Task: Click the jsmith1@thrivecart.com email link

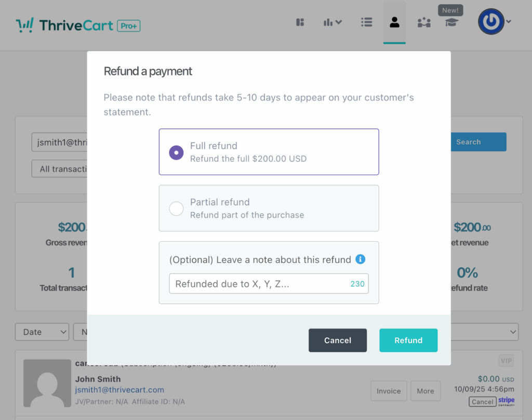Action: 119,390
